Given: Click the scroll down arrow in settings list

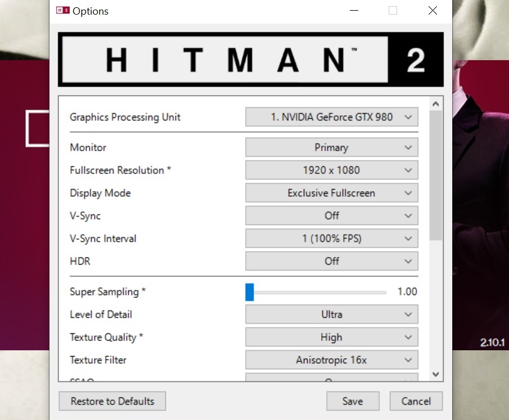Looking at the screenshot, I should point(436,374).
